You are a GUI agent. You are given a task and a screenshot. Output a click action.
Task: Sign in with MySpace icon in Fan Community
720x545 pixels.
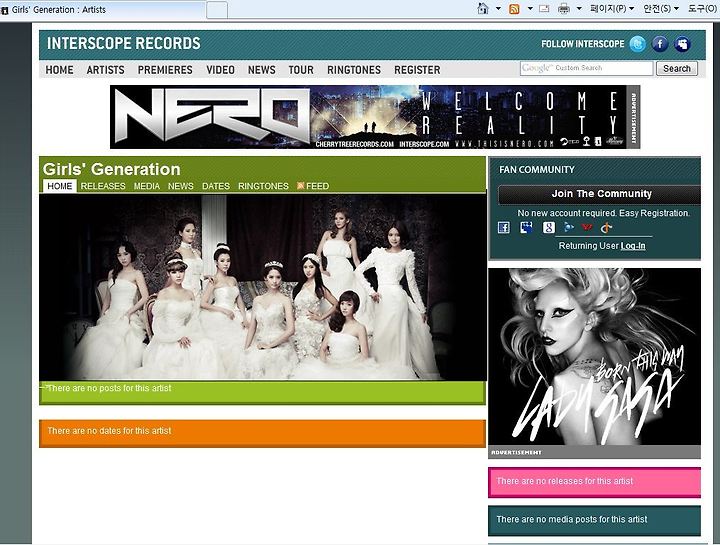(x=526, y=228)
